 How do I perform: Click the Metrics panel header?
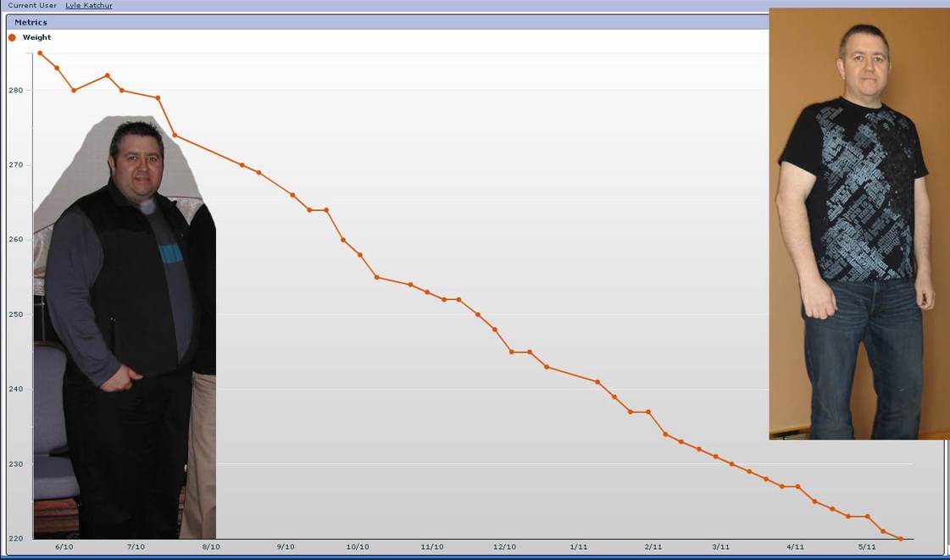point(31,22)
